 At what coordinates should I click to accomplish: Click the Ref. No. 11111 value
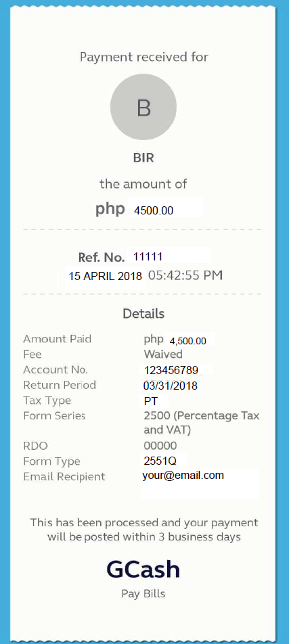click(x=169, y=256)
